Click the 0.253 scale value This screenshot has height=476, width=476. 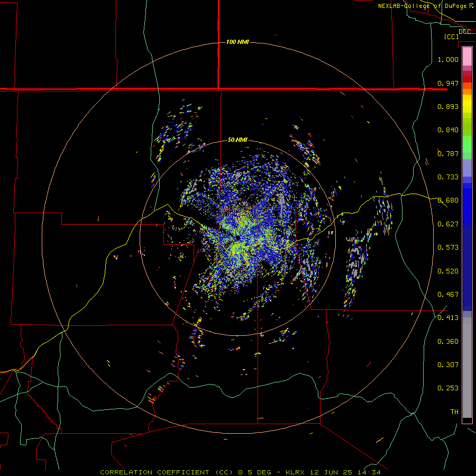[x=448, y=388]
